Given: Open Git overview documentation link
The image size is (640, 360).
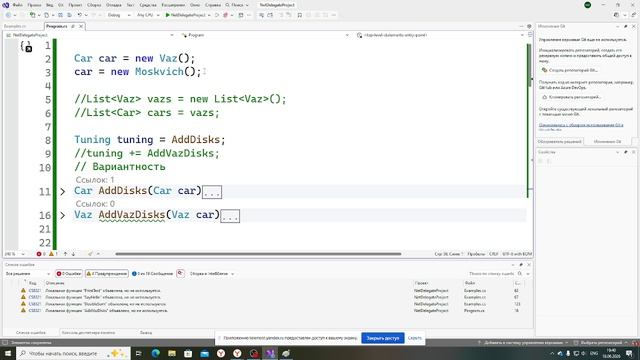Looking at the screenshot, I should click(580, 125).
